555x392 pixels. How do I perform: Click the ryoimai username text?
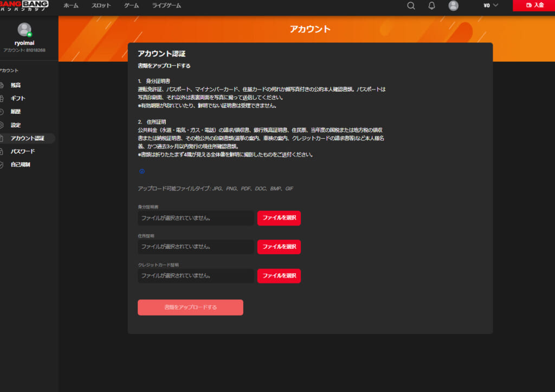[x=24, y=43]
